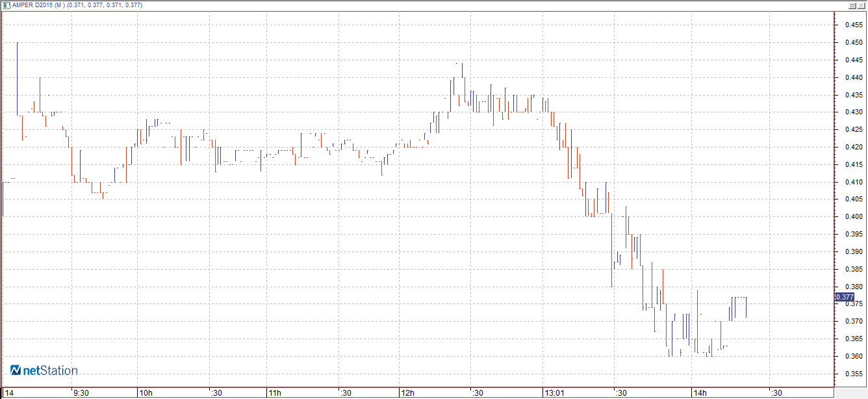Click the 0.380 price axis label
This screenshot has width=868, height=399.
click(x=853, y=287)
